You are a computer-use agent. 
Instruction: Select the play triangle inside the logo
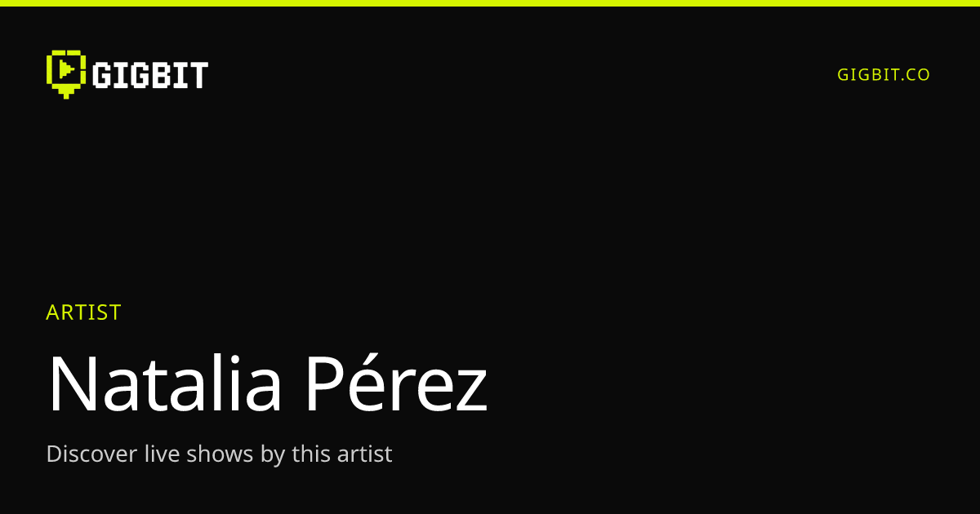[67, 69]
